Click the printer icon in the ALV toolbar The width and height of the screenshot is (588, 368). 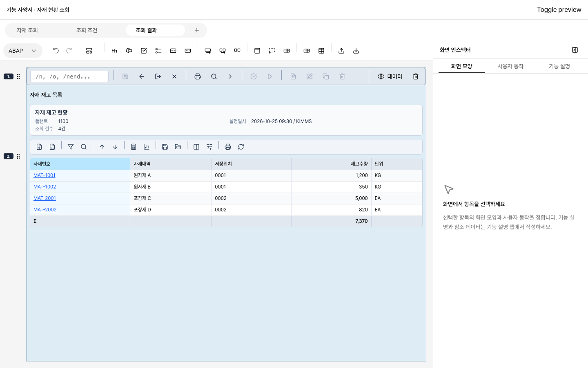tap(228, 147)
